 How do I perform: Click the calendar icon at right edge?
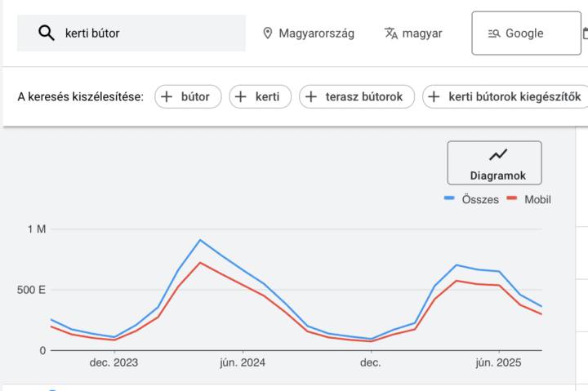(x=585, y=33)
